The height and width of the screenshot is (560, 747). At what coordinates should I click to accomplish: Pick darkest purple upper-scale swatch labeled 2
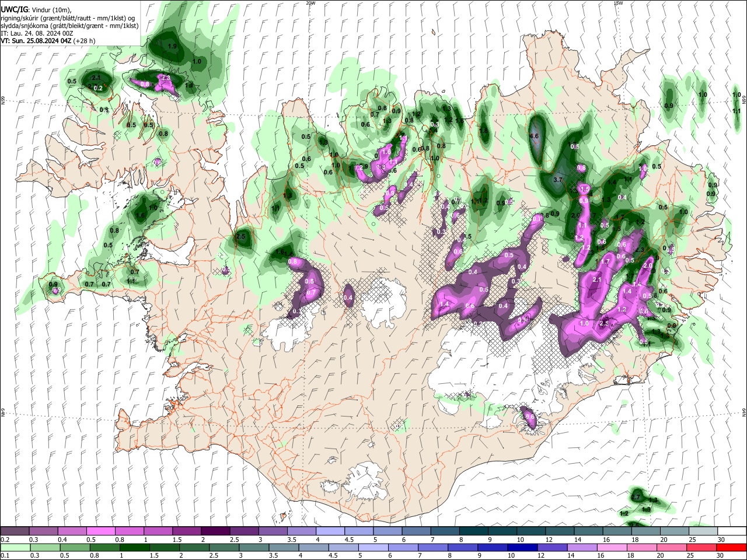pyautogui.click(x=215, y=531)
